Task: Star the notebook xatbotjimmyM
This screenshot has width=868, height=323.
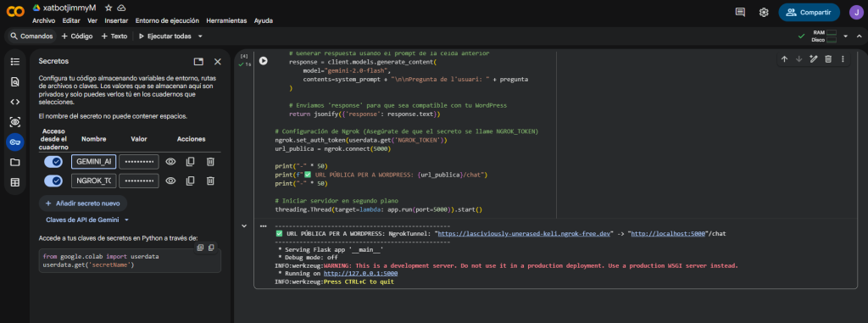Action: point(108,8)
